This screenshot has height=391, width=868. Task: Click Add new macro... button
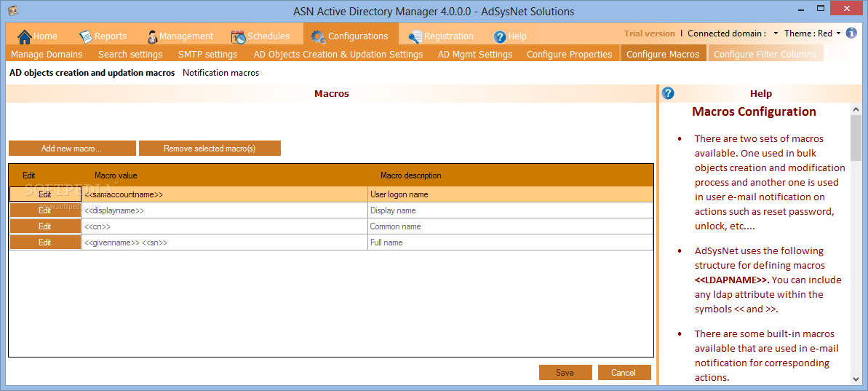point(72,149)
